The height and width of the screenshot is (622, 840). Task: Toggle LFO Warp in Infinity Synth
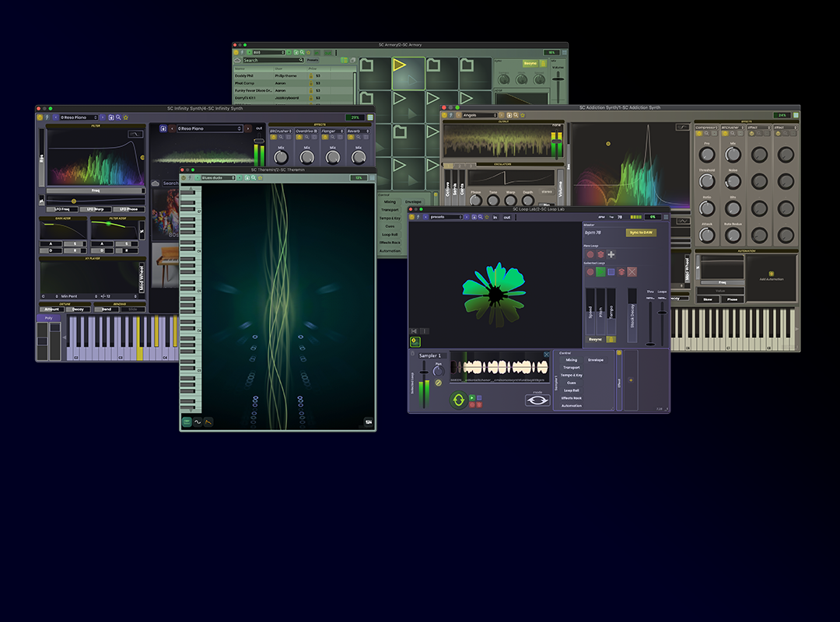pos(95,209)
